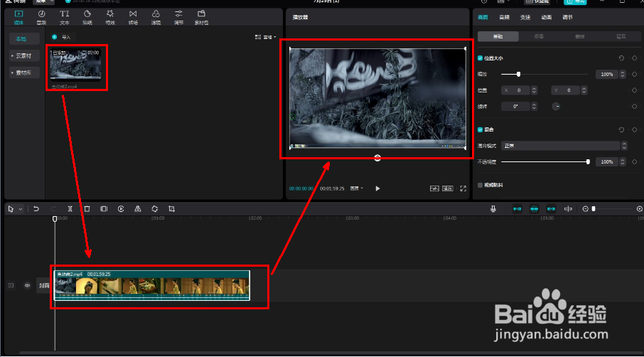Open the selection tool mode dropdown arrow
Viewport: 644px width, 357px height.
(x=21, y=209)
